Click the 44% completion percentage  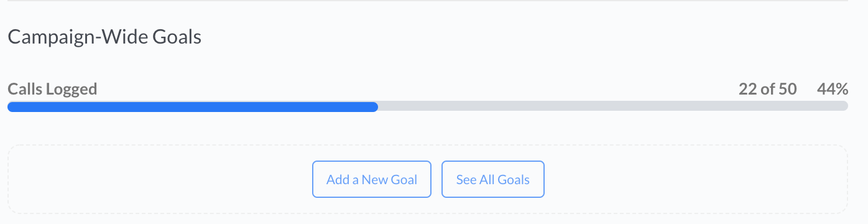pyautogui.click(x=833, y=89)
